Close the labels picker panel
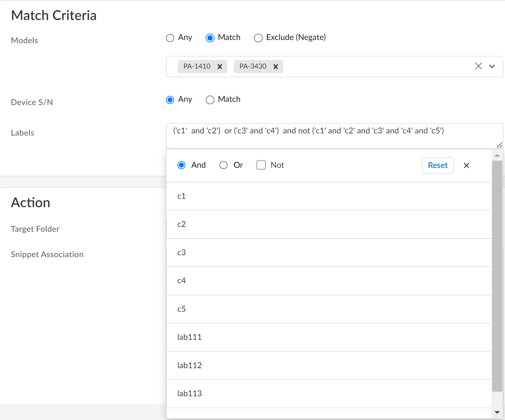 [466, 165]
